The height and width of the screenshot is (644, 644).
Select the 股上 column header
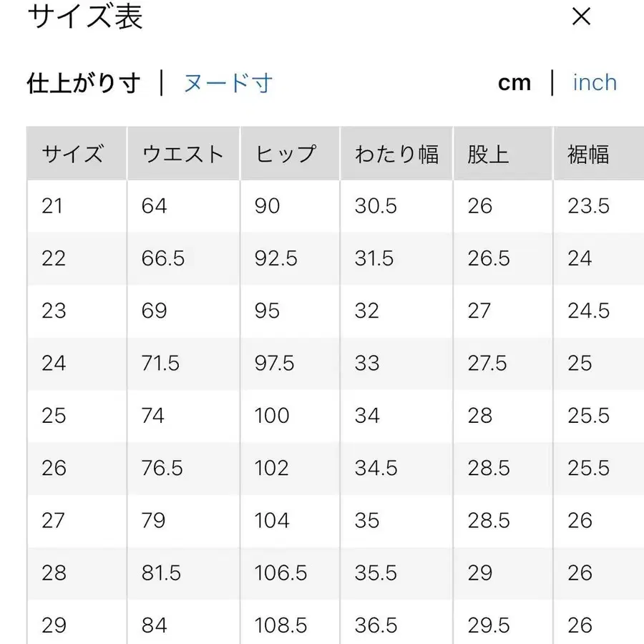487,153
